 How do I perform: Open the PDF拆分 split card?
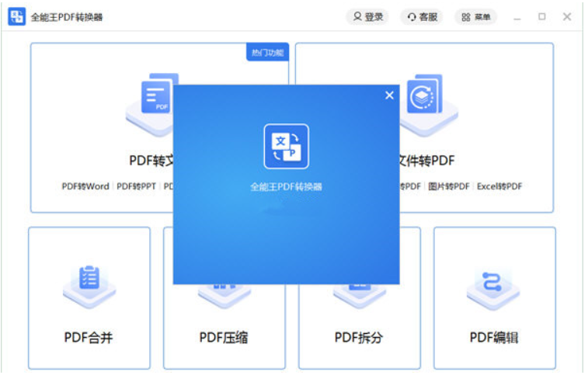coord(359,337)
